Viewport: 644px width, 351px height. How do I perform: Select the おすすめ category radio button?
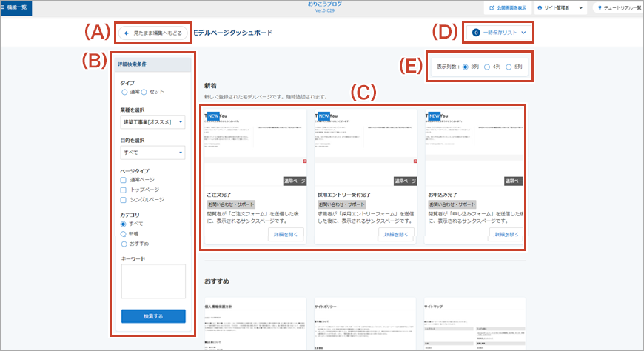point(124,243)
